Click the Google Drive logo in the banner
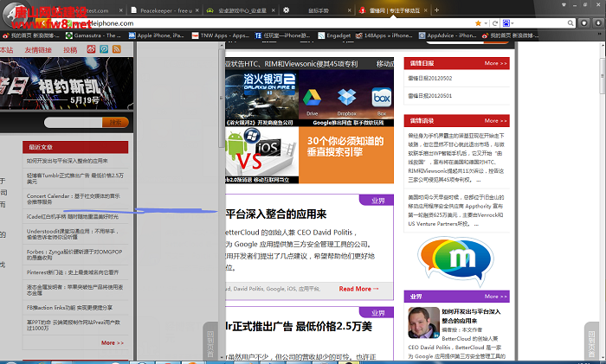Viewport: 606px width, 364px height. 312,98
